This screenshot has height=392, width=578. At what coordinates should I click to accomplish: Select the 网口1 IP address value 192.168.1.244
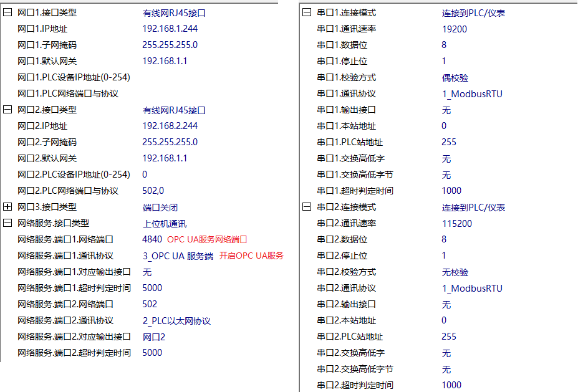coord(170,29)
